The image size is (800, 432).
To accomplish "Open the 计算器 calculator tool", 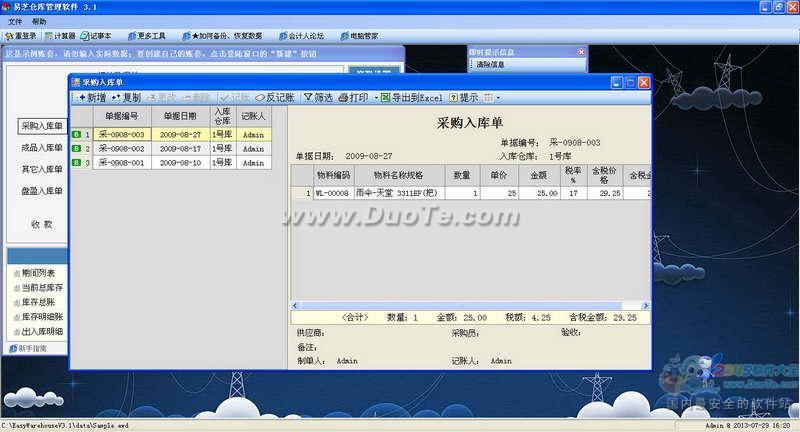I will (x=60, y=36).
